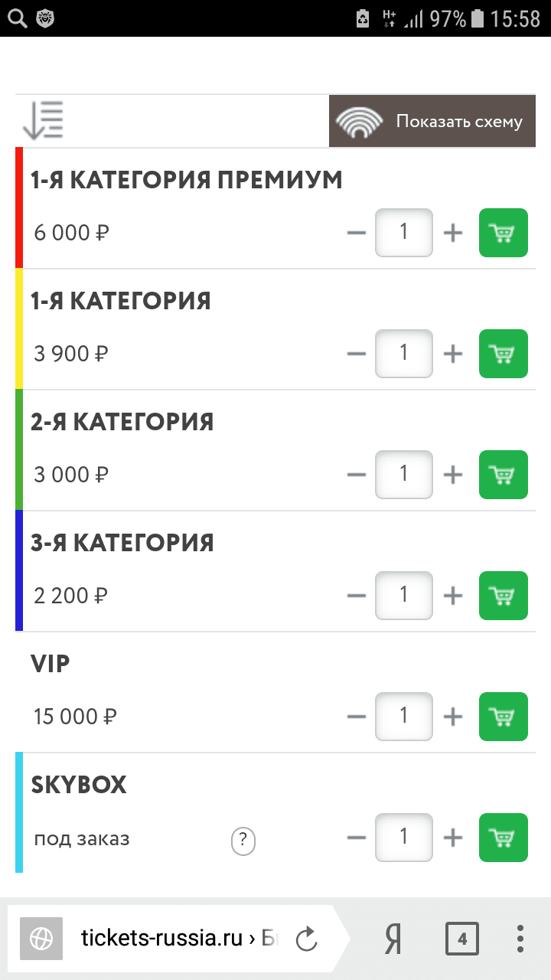
Task: Add 1-я категория 3 900 ₽ ticket to cart
Action: [x=503, y=354]
